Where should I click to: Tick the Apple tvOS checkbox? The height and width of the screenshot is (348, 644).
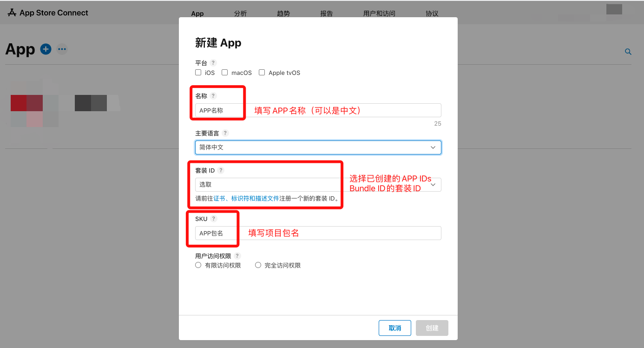(x=262, y=73)
